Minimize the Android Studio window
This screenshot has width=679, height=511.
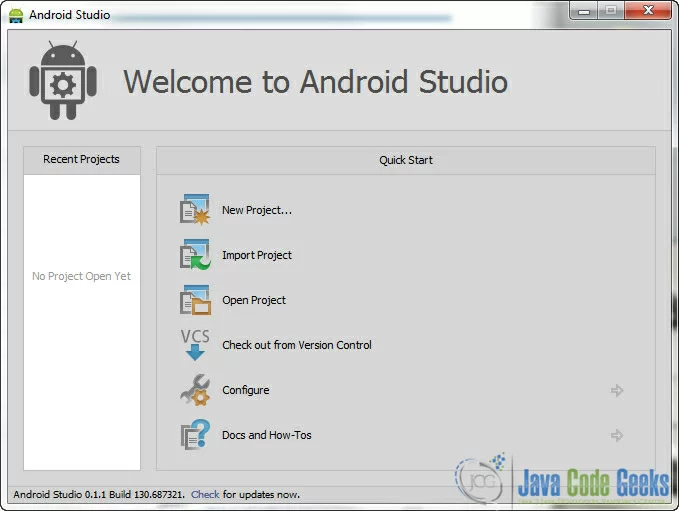(x=584, y=10)
